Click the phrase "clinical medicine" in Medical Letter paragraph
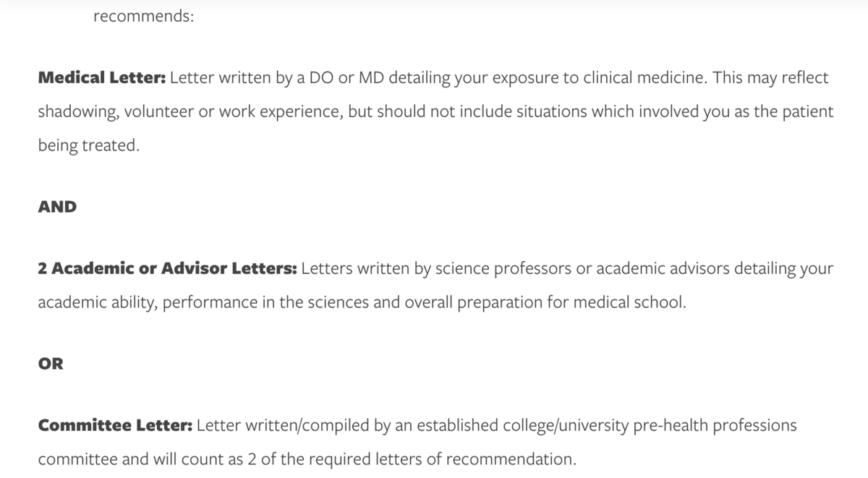The width and height of the screenshot is (868, 478). [645, 78]
